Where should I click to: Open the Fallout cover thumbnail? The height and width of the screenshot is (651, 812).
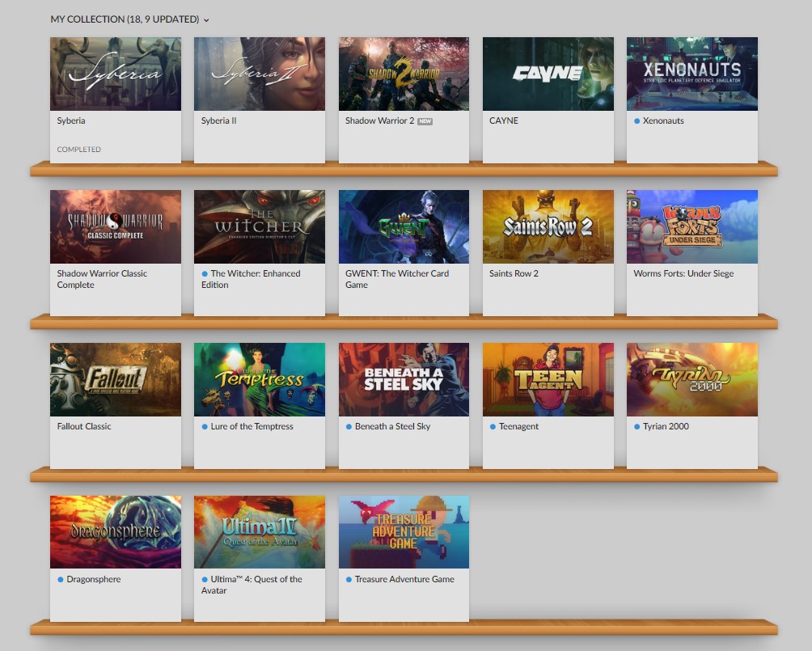(116, 379)
